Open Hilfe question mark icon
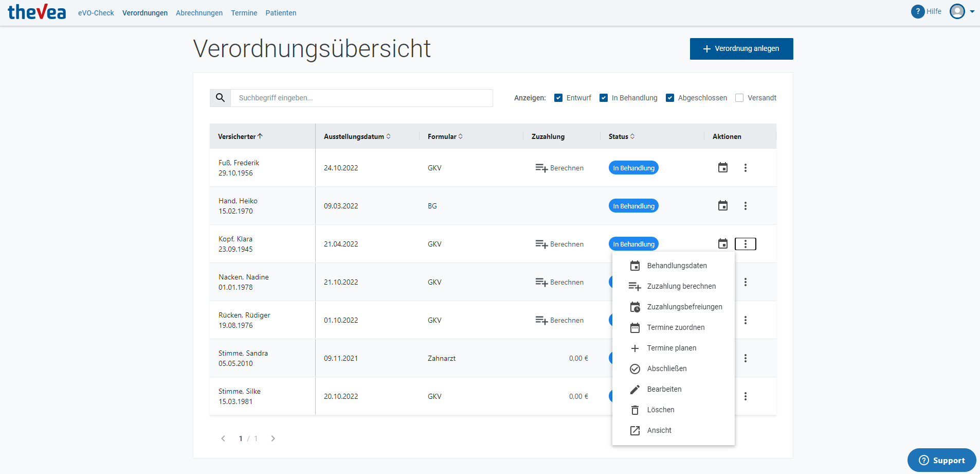This screenshot has width=980, height=474. coord(918,11)
